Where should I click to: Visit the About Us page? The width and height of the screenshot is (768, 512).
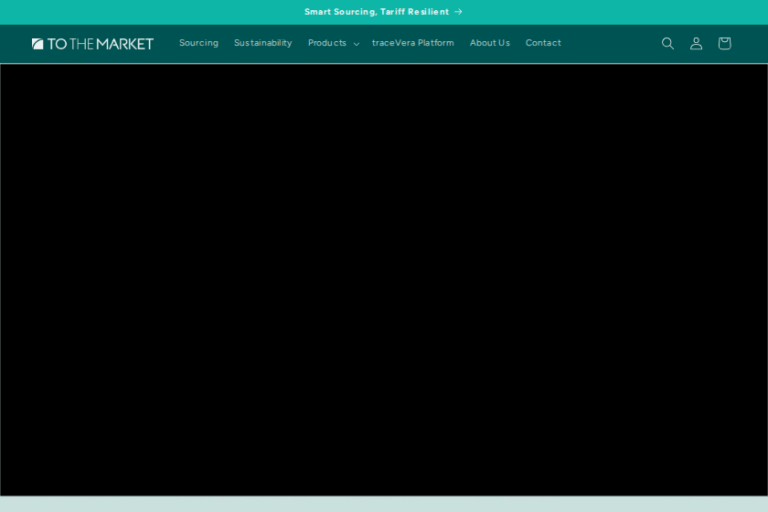(x=490, y=43)
